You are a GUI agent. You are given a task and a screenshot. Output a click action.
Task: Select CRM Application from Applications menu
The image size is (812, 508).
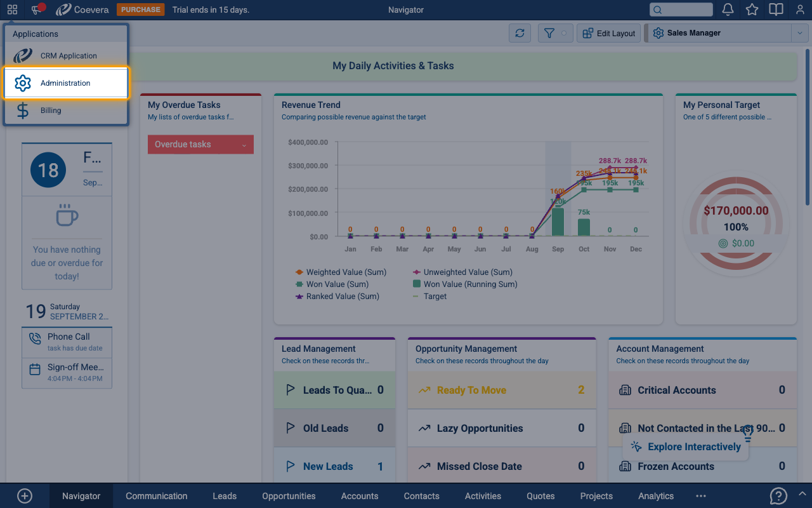[66, 56]
